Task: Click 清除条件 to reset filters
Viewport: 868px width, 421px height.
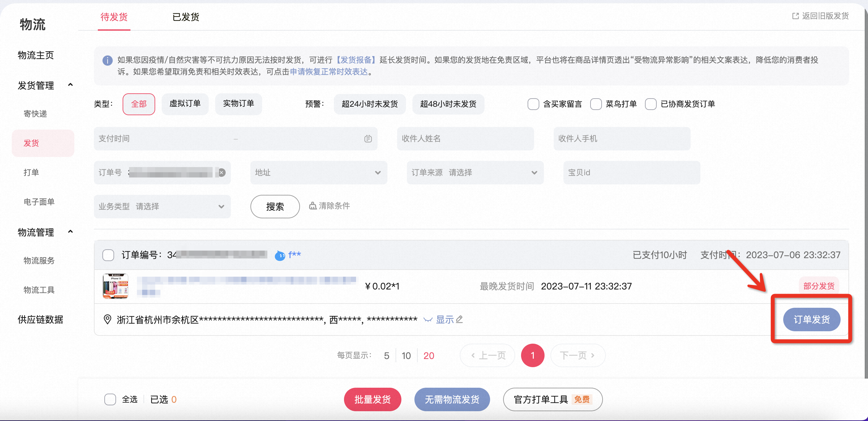Action: [x=334, y=206]
